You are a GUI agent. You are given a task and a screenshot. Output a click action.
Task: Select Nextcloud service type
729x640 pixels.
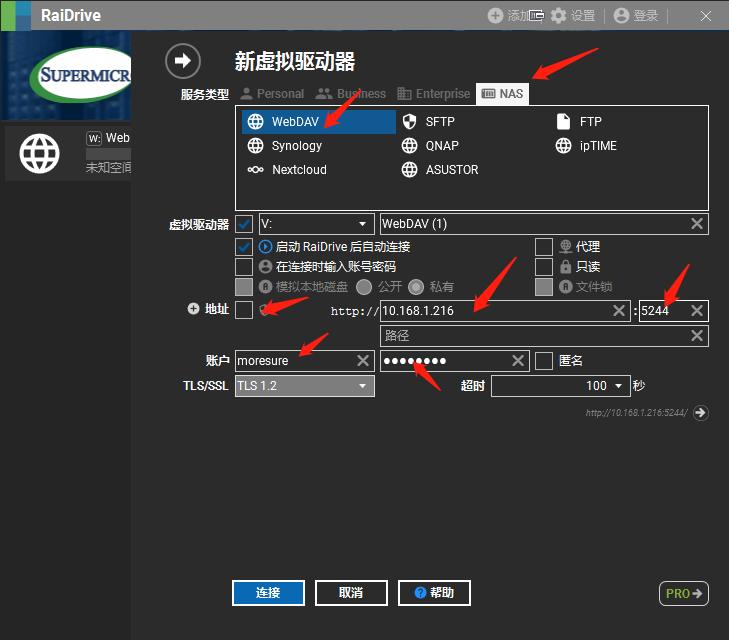point(287,170)
